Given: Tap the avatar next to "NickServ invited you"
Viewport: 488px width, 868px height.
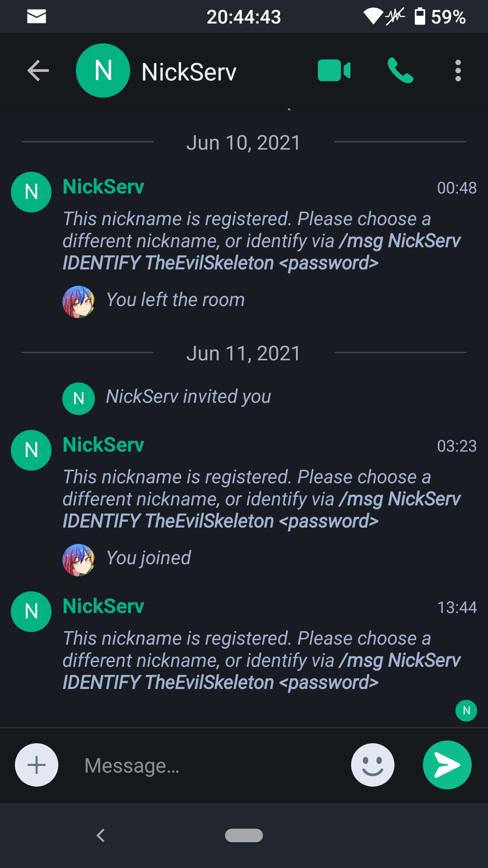Looking at the screenshot, I should click(79, 399).
